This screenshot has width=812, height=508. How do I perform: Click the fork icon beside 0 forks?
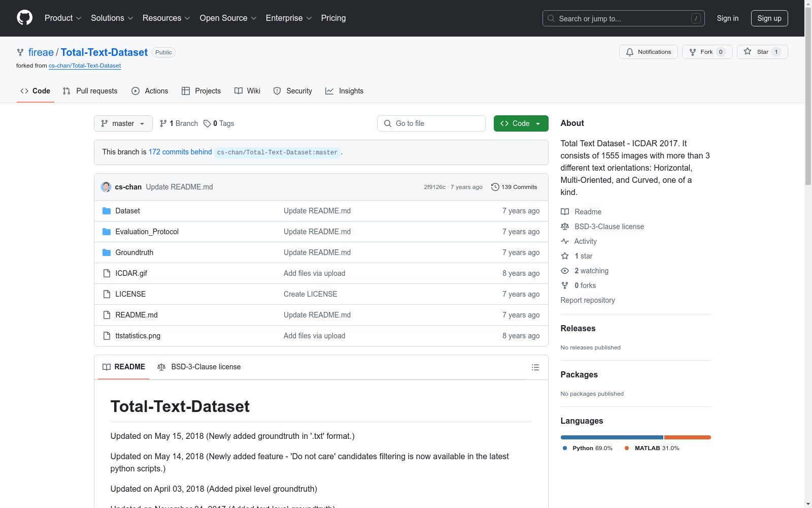[565, 285]
